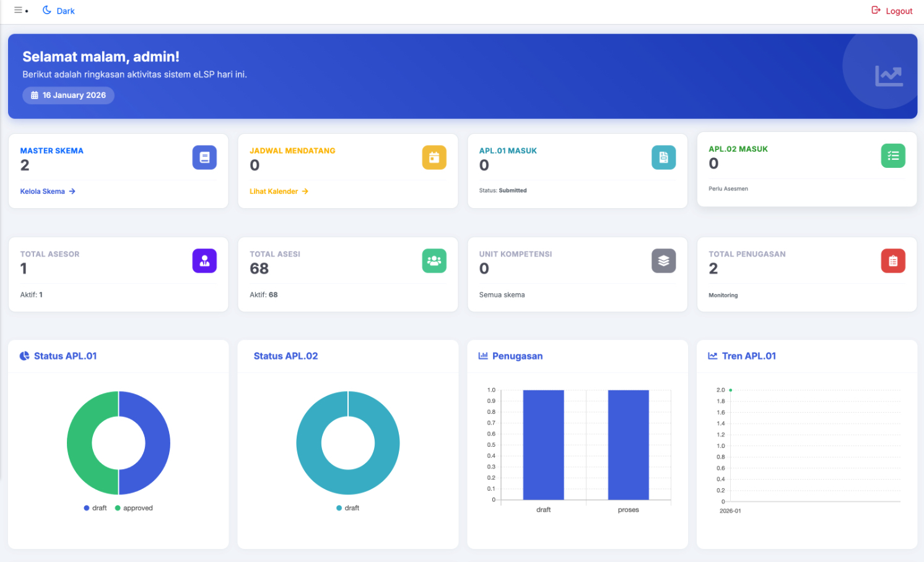Toggle approved legend in Status APL.01
Viewport: 924px width, 562px height.
[134, 508]
